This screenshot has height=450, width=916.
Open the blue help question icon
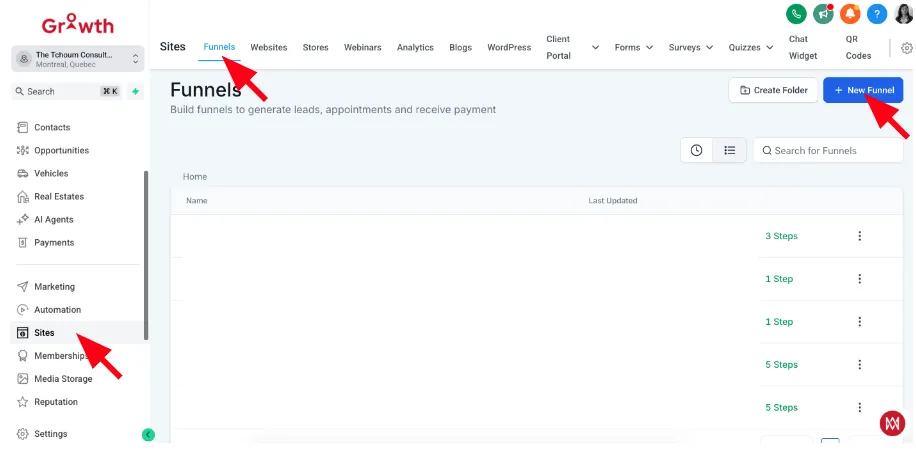[877, 13]
